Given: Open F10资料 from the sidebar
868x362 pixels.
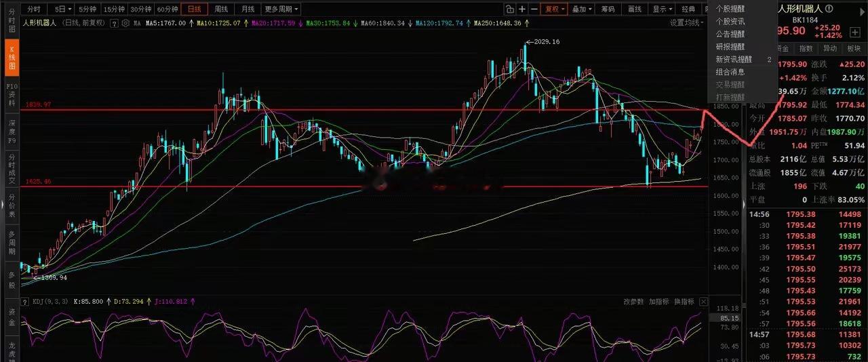Looking at the screenshot, I should click(12, 96).
